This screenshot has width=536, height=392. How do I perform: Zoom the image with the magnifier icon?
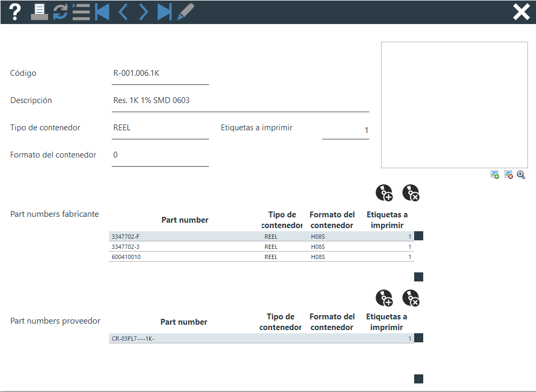521,175
